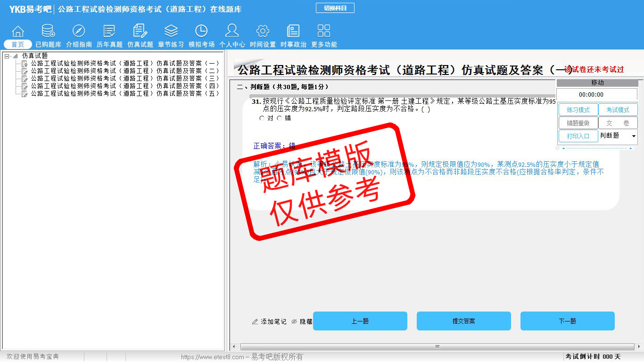Open 更多功能 grid icon

[324, 32]
